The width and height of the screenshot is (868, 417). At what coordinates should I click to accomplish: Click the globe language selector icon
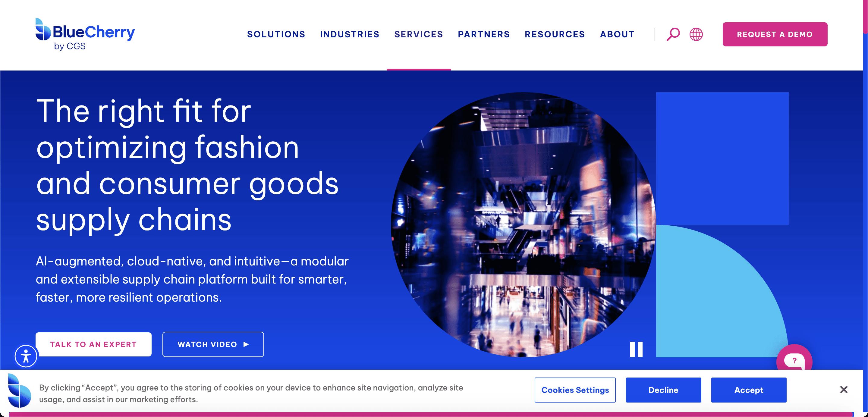click(x=696, y=34)
